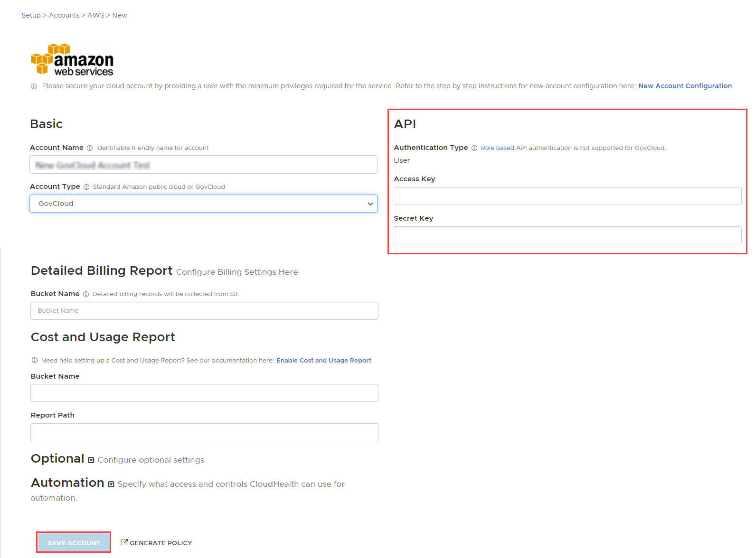Click the 'New' breadcrumb text

[x=120, y=15]
